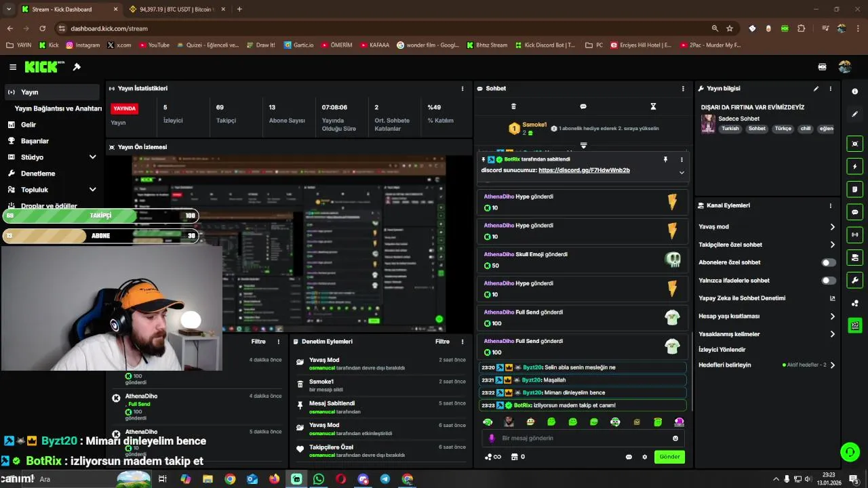Click the Gartic.io bookmark
Screen dimensions: 868x488
[299, 45]
